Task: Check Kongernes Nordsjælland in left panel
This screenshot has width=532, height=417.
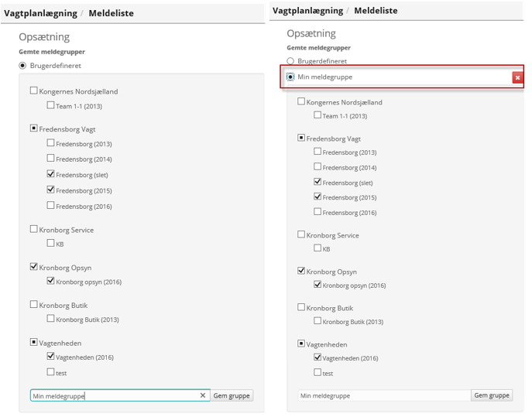Action: [34, 91]
